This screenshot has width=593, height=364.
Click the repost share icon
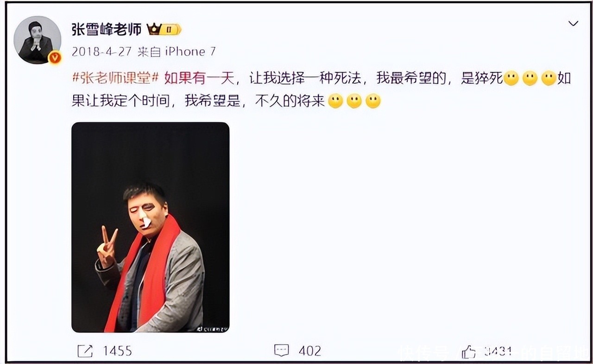click(85, 351)
